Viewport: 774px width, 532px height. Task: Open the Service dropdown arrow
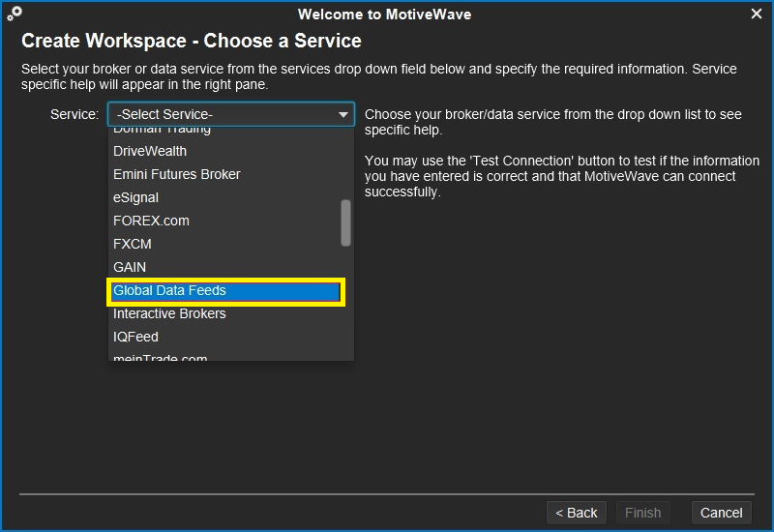tap(343, 114)
